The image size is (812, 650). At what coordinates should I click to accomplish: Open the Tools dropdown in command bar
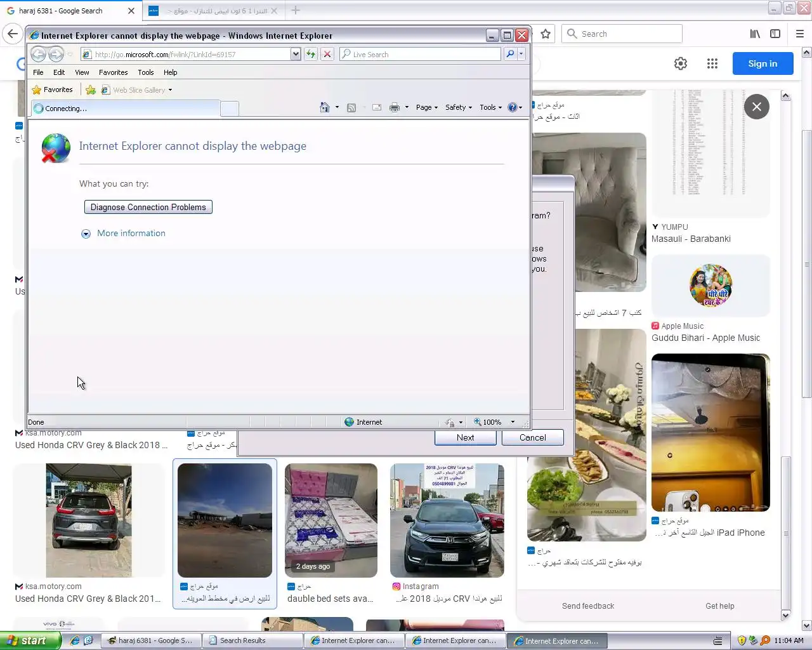pos(491,107)
